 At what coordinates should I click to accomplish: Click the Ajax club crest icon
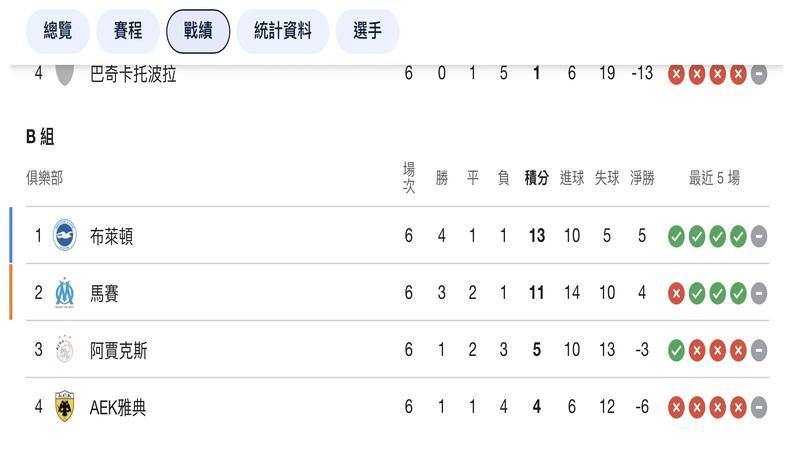(65, 350)
